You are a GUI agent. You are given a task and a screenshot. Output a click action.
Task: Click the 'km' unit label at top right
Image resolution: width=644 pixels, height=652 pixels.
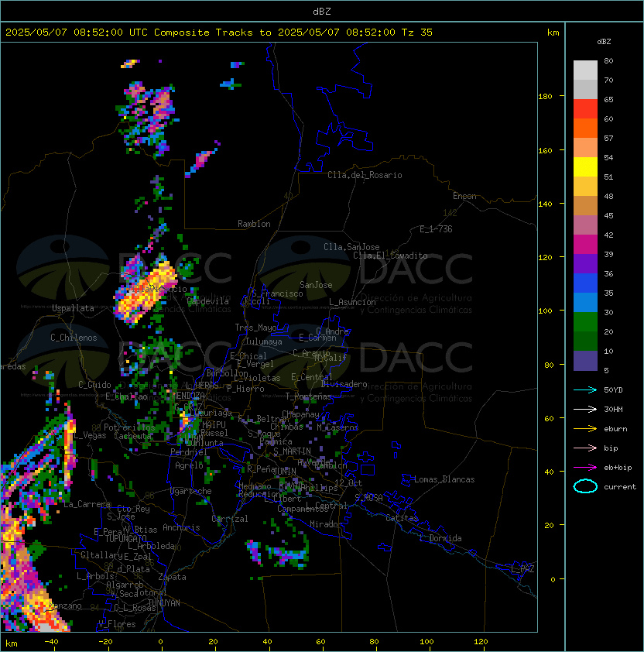pos(553,33)
